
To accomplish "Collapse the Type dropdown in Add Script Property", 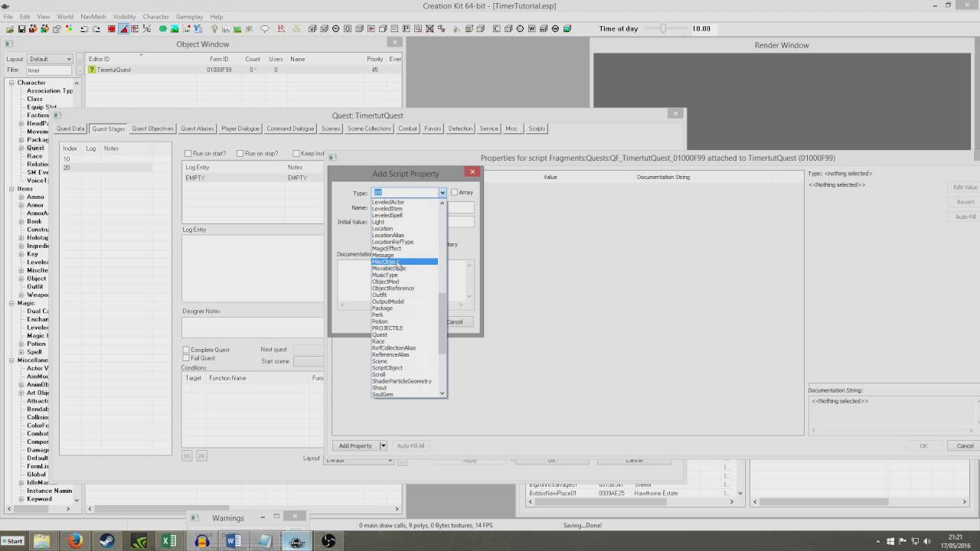I will [x=442, y=193].
